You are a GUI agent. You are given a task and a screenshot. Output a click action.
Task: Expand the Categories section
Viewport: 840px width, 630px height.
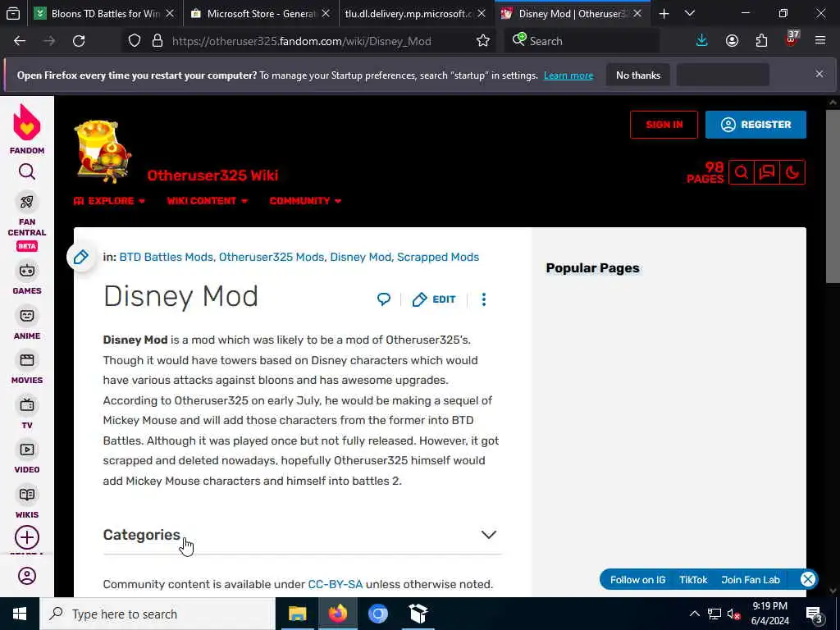click(x=302, y=535)
